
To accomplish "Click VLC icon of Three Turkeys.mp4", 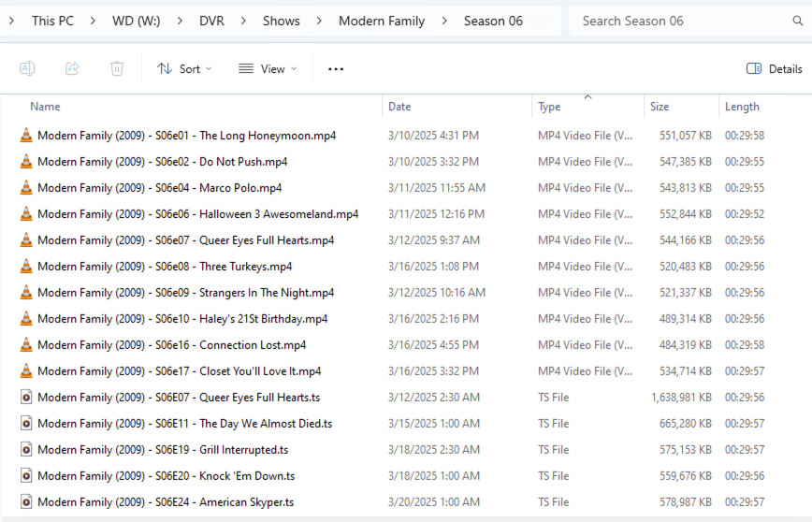I will tap(26, 267).
